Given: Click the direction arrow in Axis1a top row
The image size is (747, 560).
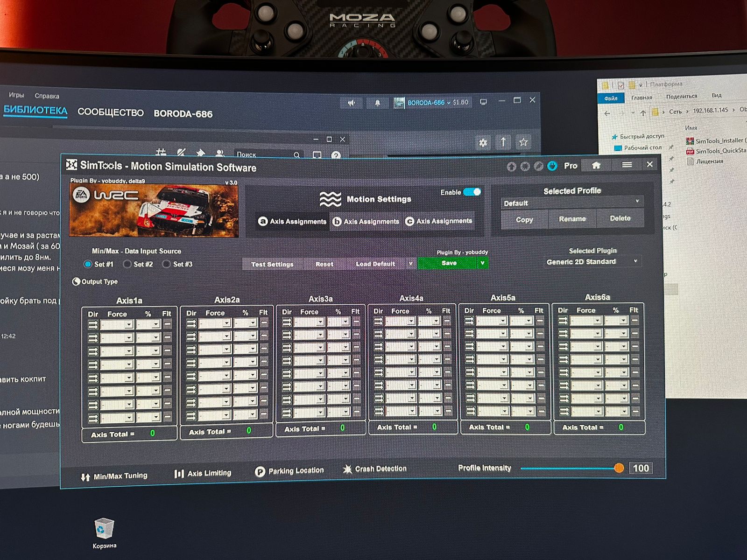Looking at the screenshot, I should tap(93, 325).
